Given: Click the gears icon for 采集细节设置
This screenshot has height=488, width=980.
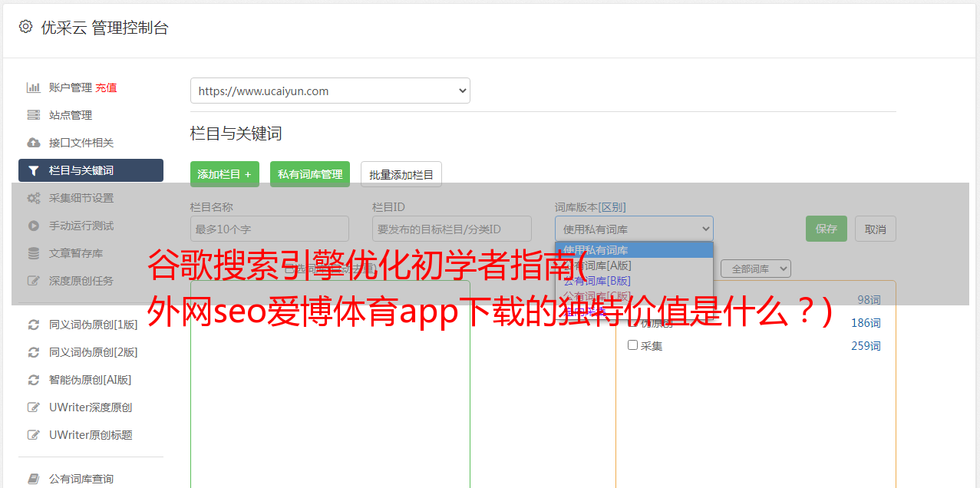Looking at the screenshot, I should click(34, 198).
